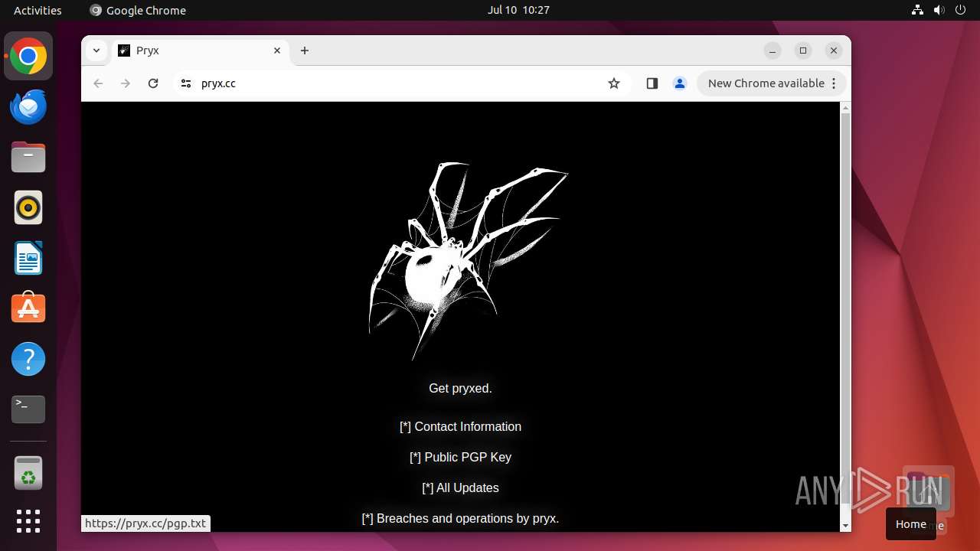980x551 pixels.
Task: Open a new Chrome tab
Action: 305,51
